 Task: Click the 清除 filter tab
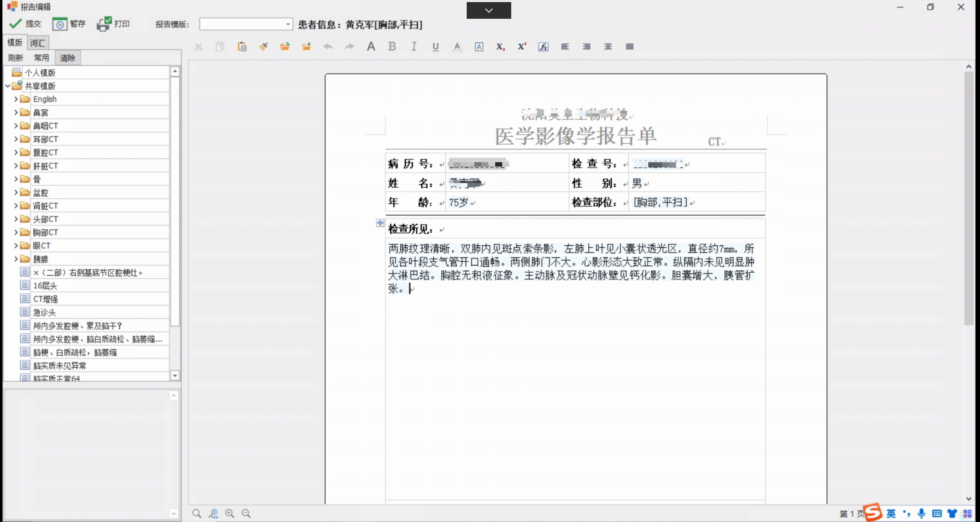coord(67,58)
